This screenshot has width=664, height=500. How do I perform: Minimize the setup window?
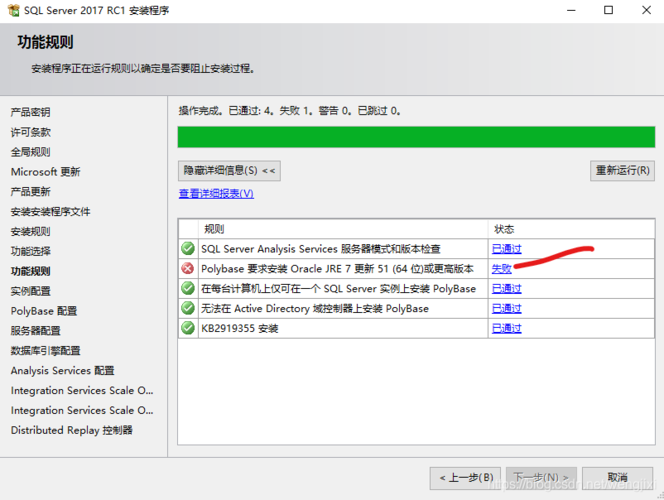click(x=571, y=10)
